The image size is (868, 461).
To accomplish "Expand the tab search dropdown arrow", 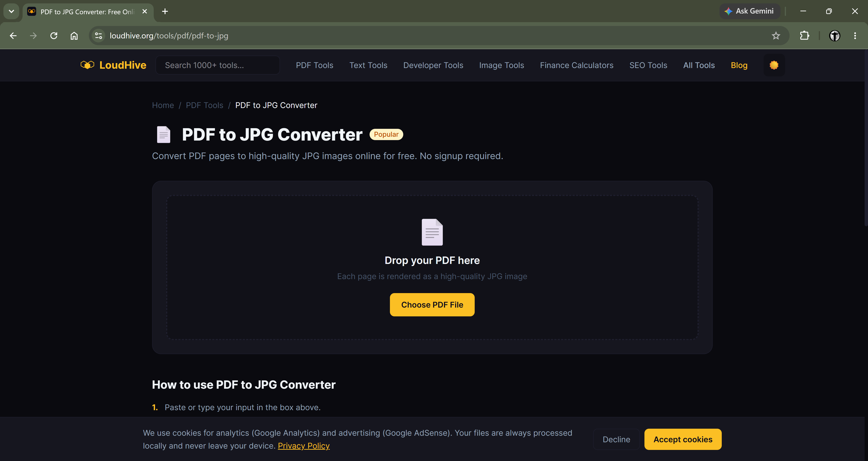I will (x=12, y=12).
